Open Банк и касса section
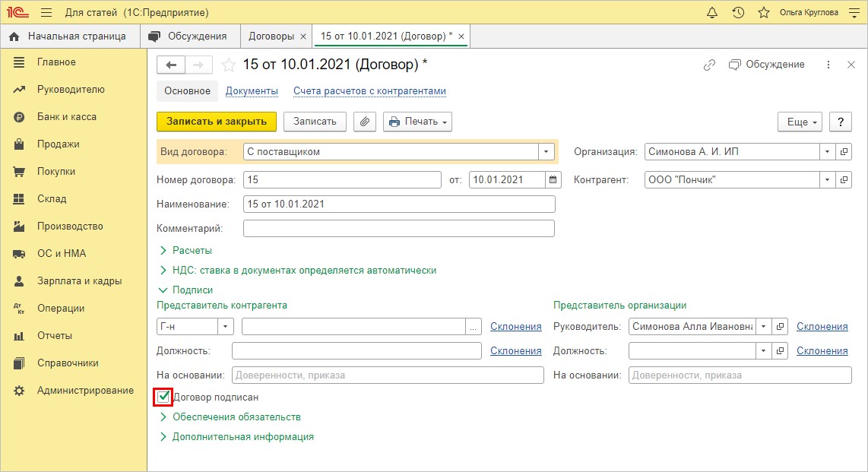The width and height of the screenshot is (868, 472). tap(67, 117)
